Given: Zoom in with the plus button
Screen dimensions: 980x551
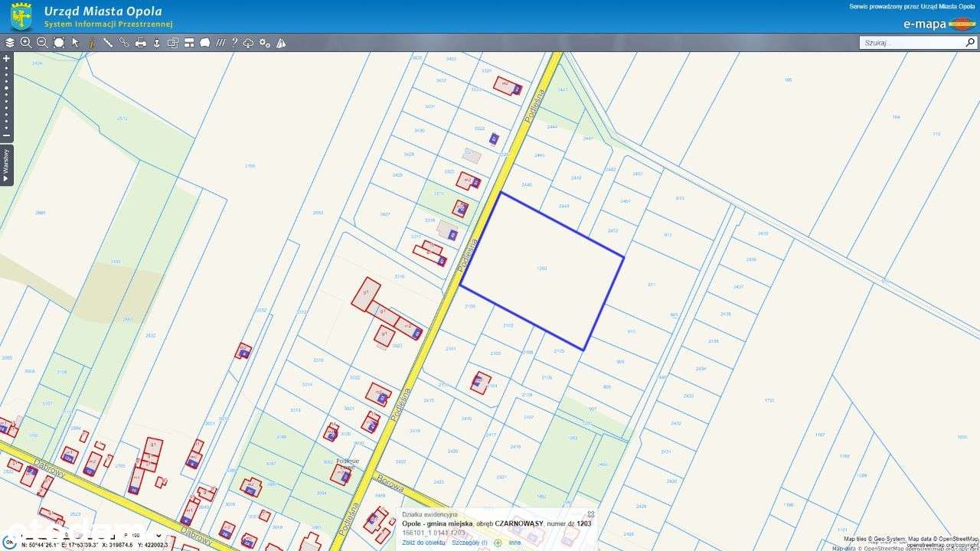Looking at the screenshot, I should click(x=7, y=58).
